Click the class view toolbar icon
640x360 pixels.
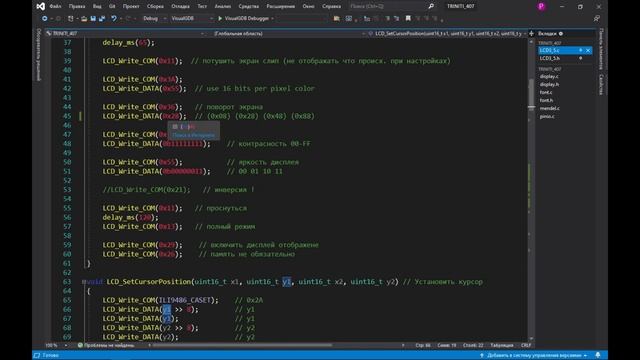[367, 18]
